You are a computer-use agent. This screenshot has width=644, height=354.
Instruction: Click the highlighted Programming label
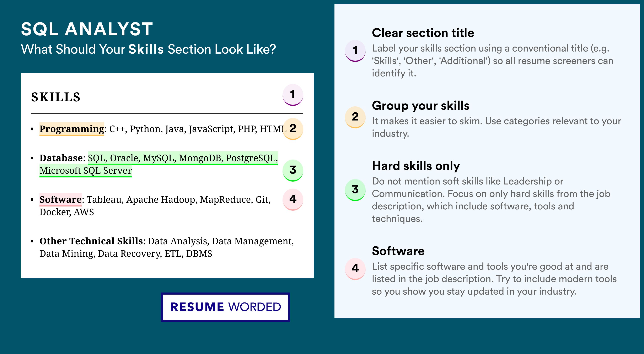pyautogui.click(x=72, y=129)
